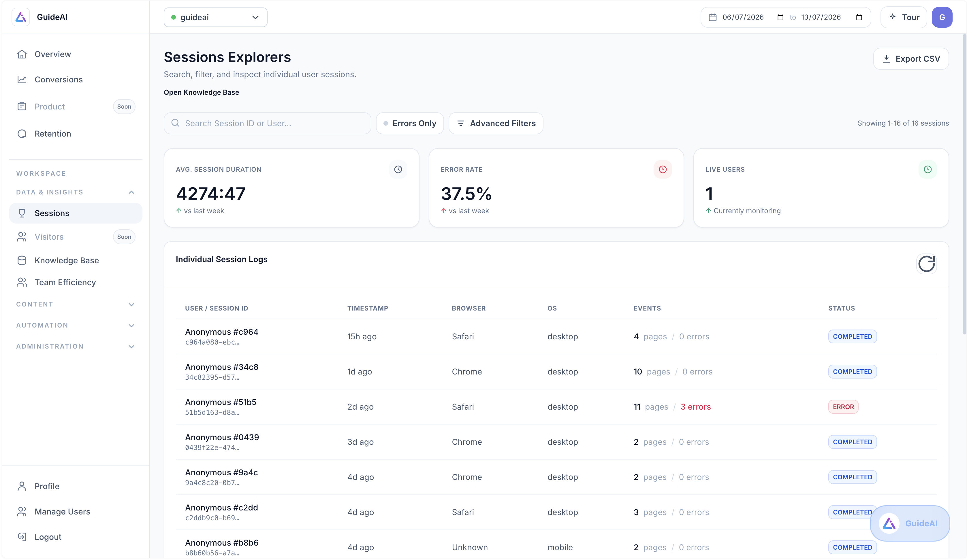This screenshot has height=560, width=967.
Task: Go to Conversions in the sidebar
Action: pos(76,79)
